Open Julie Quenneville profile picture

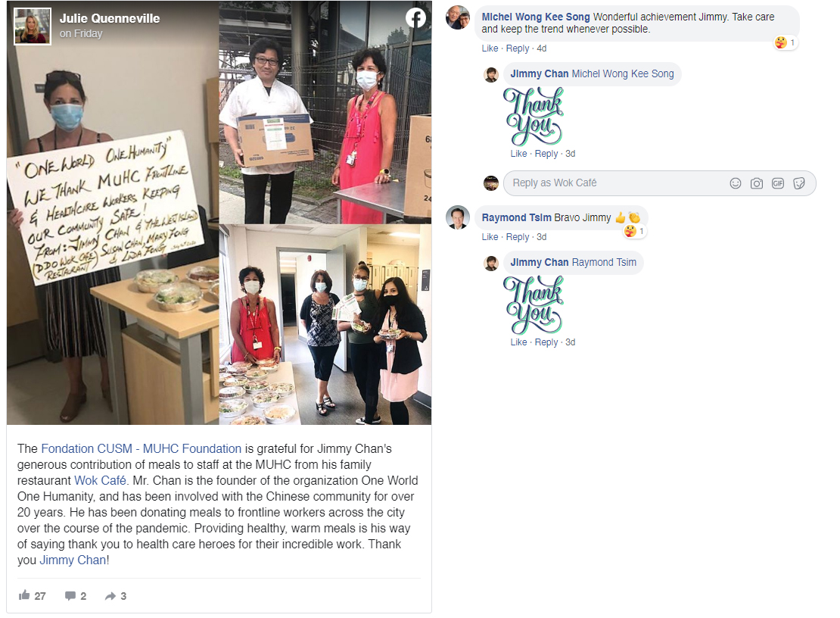coord(32,26)
